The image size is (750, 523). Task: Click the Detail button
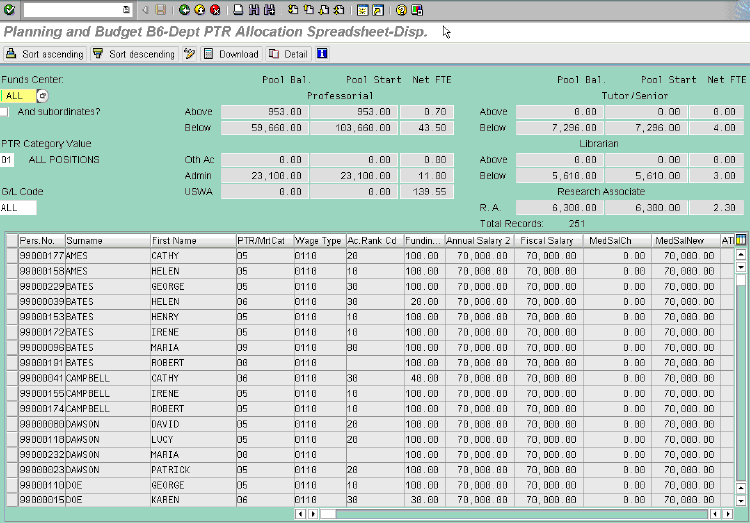288,54
